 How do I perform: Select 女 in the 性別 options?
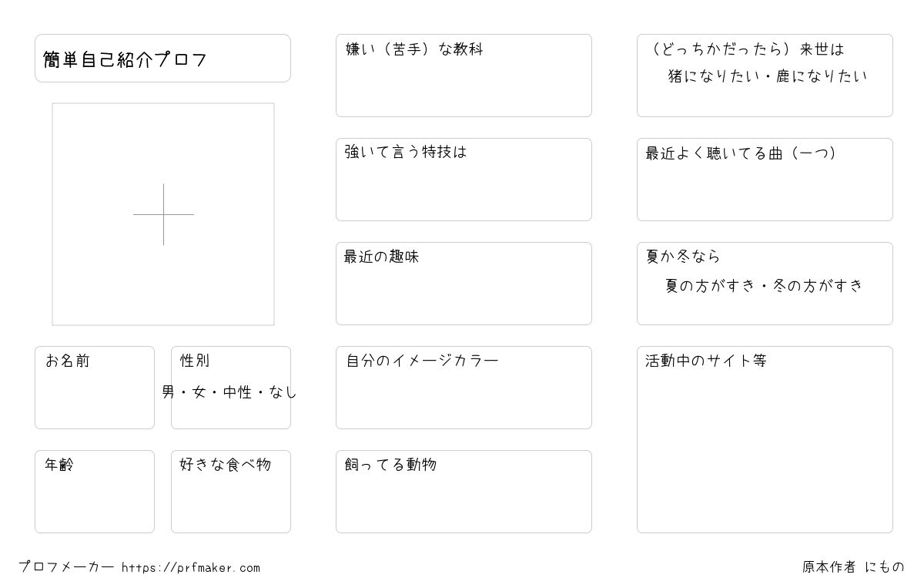pyautogui.click(x=199, y=392)
